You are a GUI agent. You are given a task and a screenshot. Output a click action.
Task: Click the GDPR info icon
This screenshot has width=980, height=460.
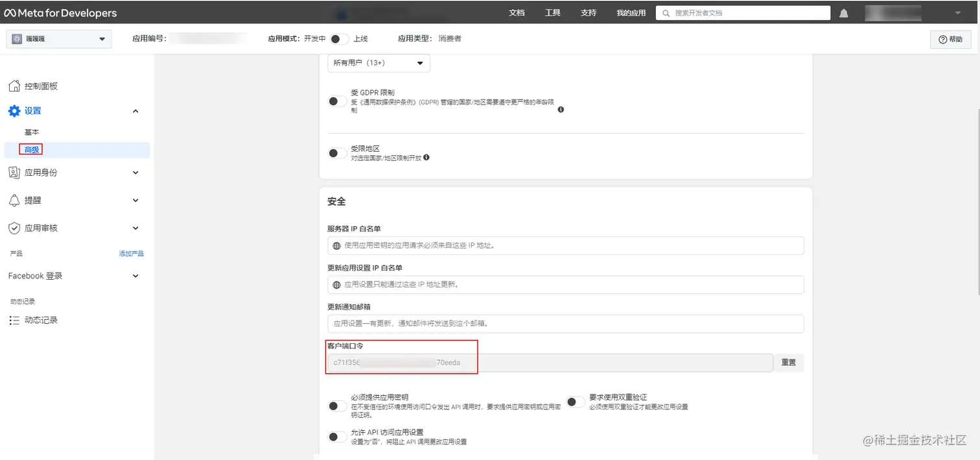tap(561, 110)
